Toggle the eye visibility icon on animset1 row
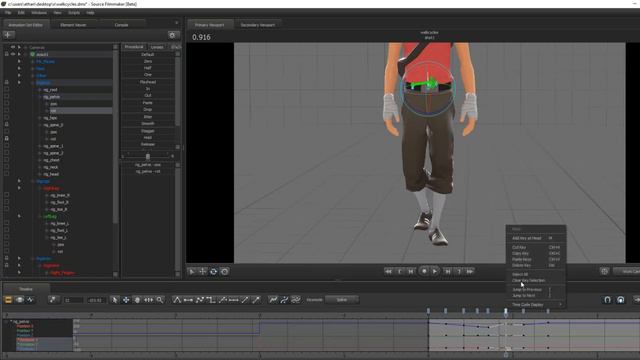This screenshot has height=360, width=640. pyautogui.click(x=13, y=54)
